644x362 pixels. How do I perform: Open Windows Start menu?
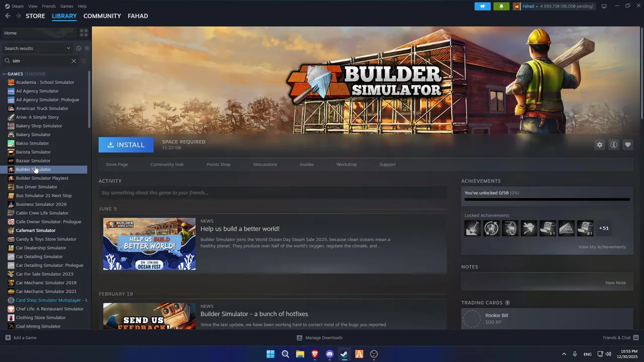pyautogui.click(x=270, y=354)
